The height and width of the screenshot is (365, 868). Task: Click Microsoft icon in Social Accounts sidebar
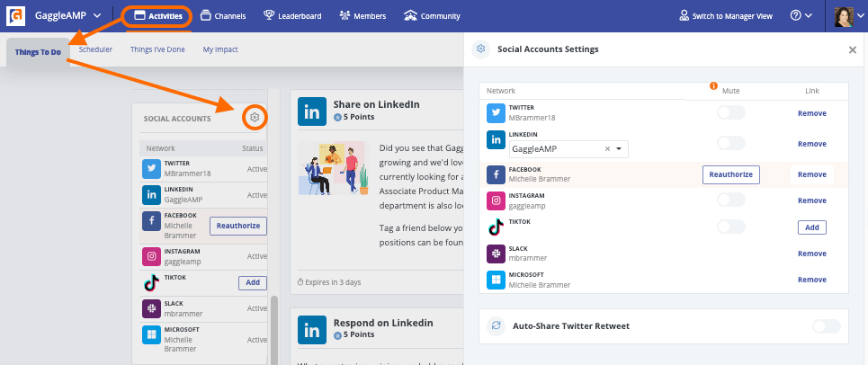(151, 335)
